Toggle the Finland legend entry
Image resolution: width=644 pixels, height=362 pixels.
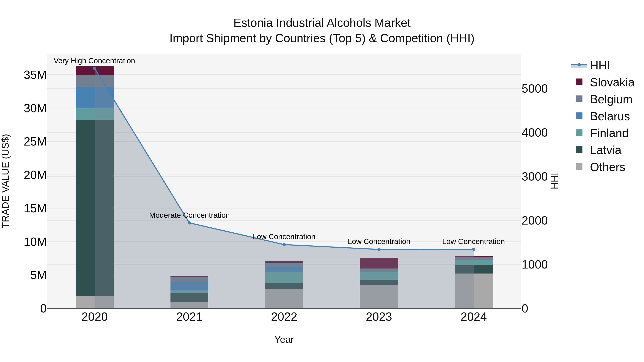[602, 133]
